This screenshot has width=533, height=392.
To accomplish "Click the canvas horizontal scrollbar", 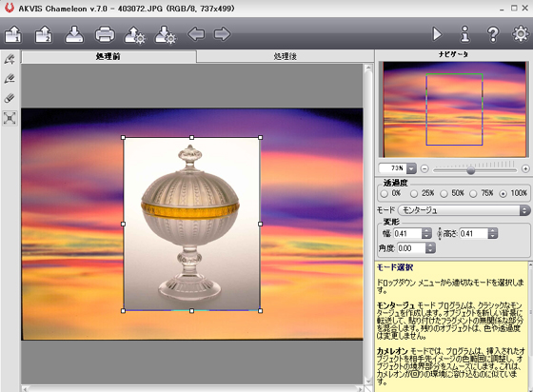I will (192, 388).
